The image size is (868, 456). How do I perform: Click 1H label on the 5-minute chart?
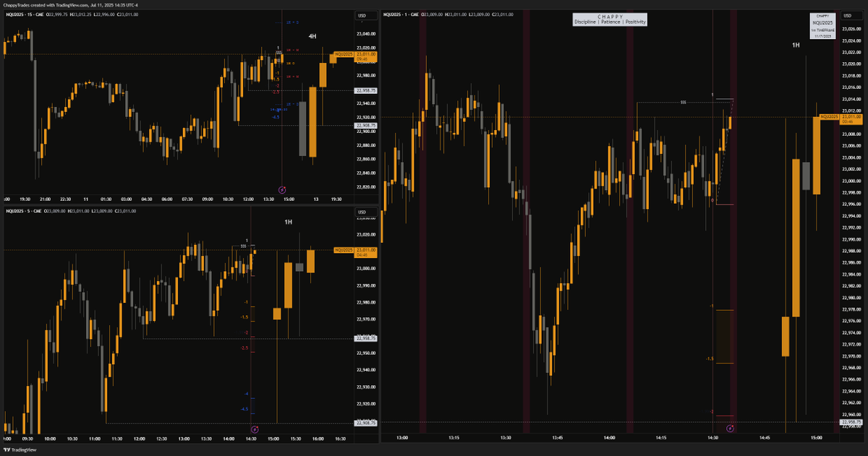click(288, 222)
